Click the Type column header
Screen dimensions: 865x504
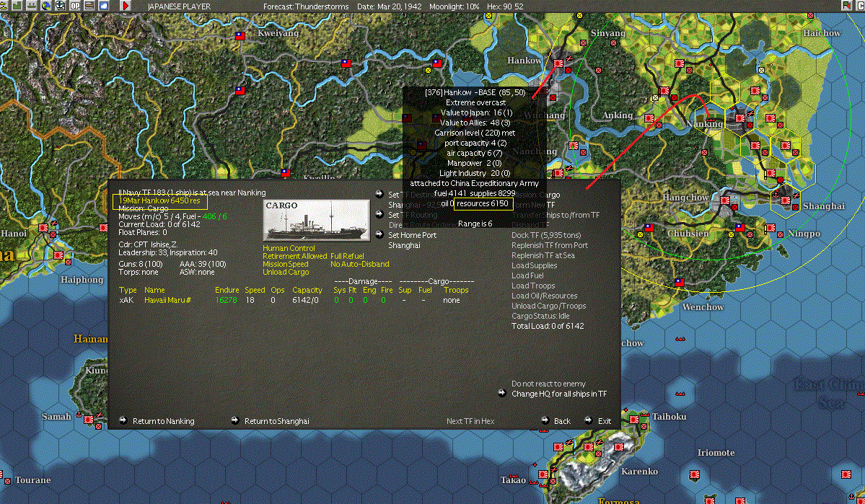click(128, 290)
